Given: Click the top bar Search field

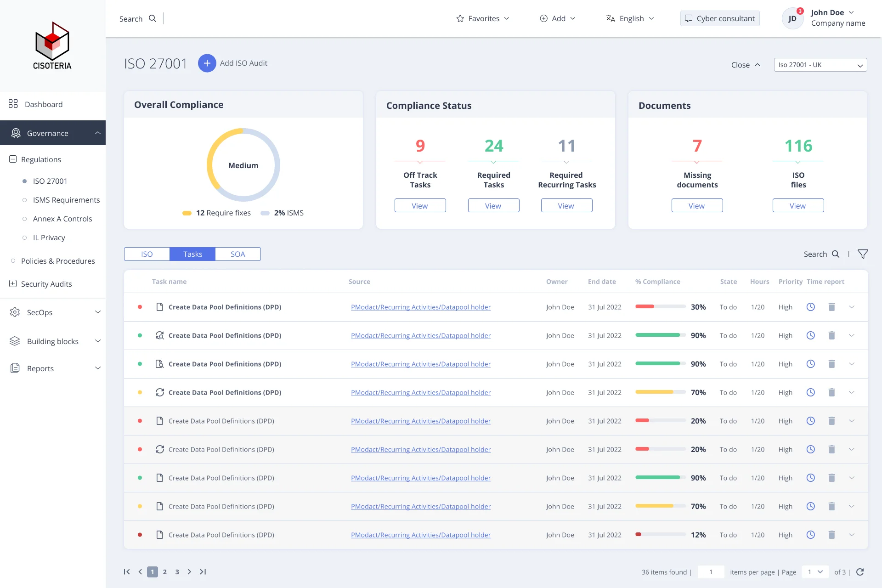Looking at the screenshot, I should [138, 18].
